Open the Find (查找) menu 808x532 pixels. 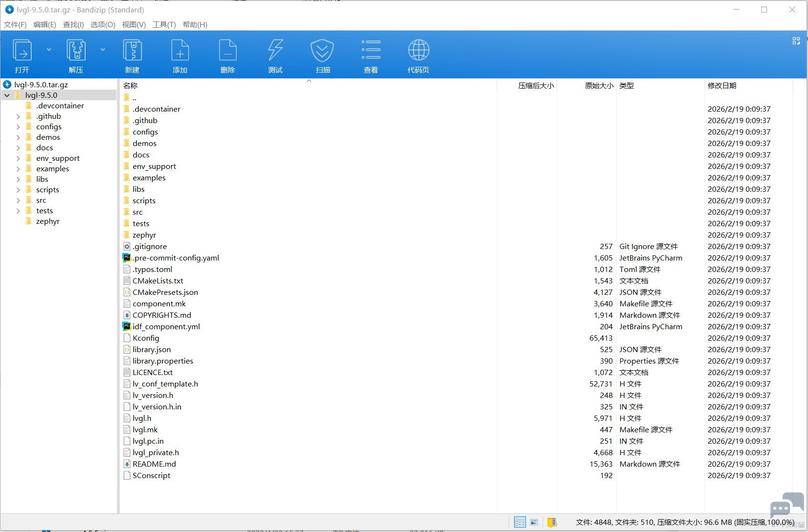[x=73, y=25]
